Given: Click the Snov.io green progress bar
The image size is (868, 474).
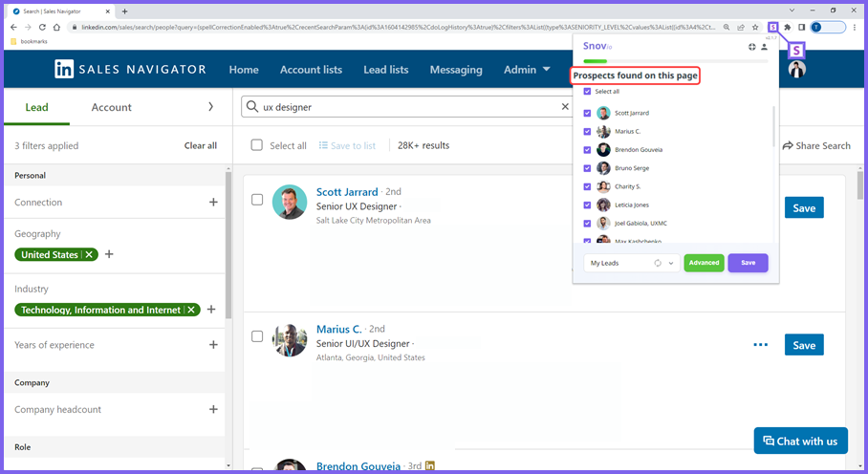Looking at the screenshot, I should (596, 61).
